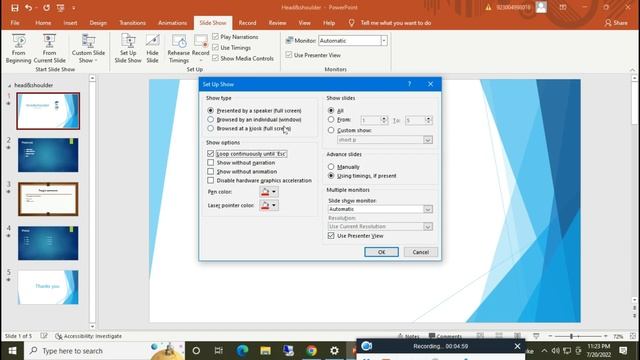Click the Record ribbon button
Screen dimensions: 640x360
(x=200, y=49)
